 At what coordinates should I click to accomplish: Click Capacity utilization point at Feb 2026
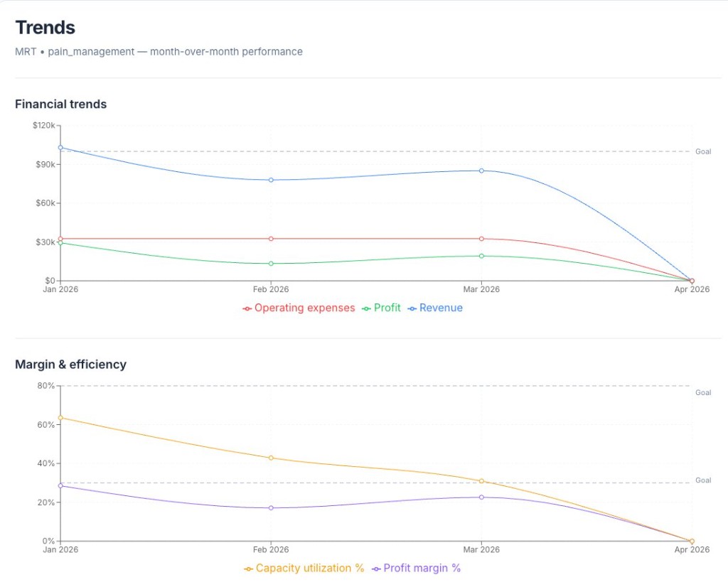point(271,458)
